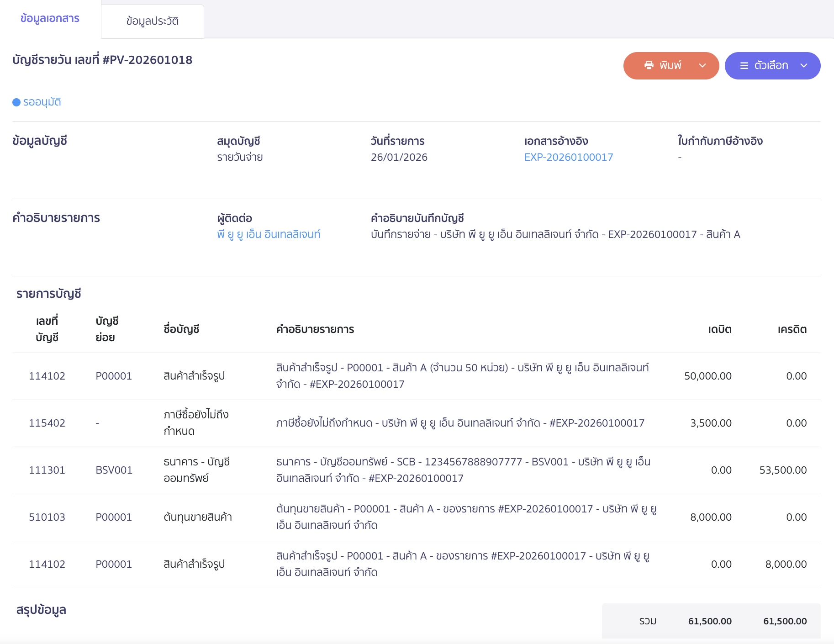
Task: Click the เครดิต column header
Action: pos(792,329)
